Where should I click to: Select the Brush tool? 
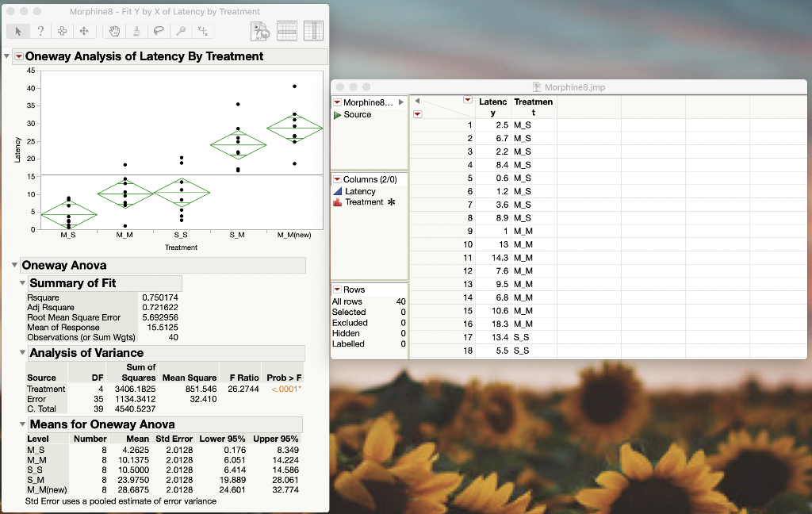(136, 31)
